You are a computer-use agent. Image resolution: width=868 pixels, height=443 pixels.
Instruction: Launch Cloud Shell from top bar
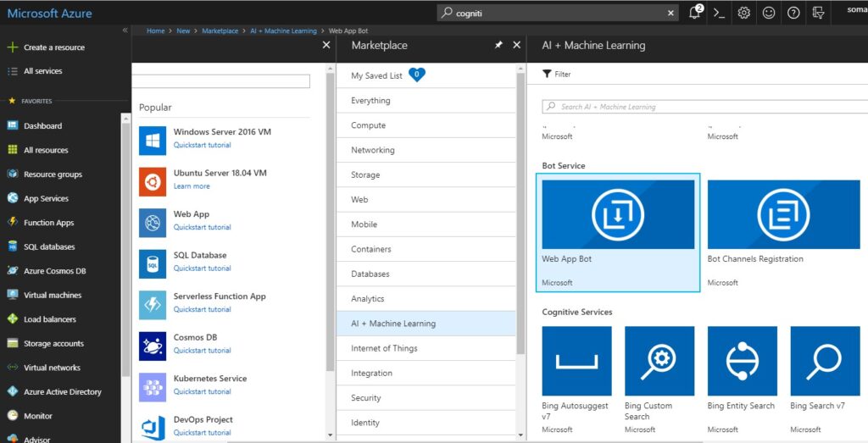click(719, 14)
